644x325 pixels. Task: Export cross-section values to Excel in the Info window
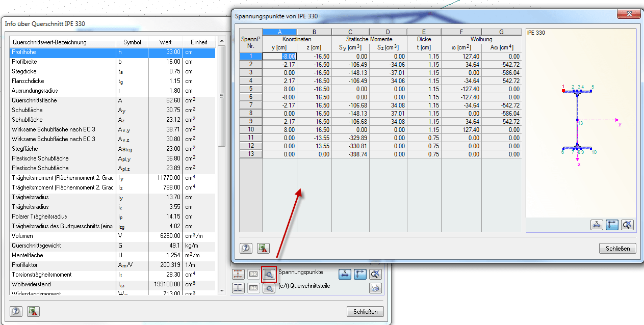click(x=33, y=311)
